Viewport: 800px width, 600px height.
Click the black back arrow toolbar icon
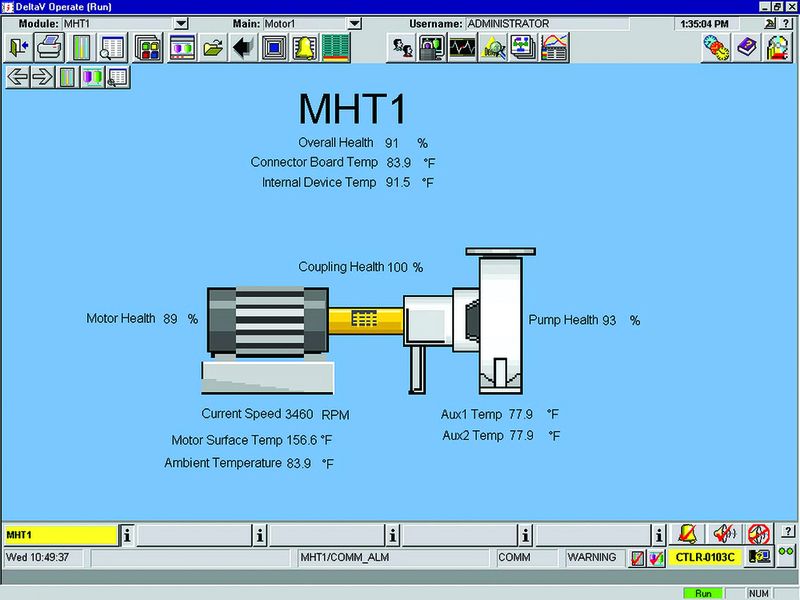tap(243, 48)
